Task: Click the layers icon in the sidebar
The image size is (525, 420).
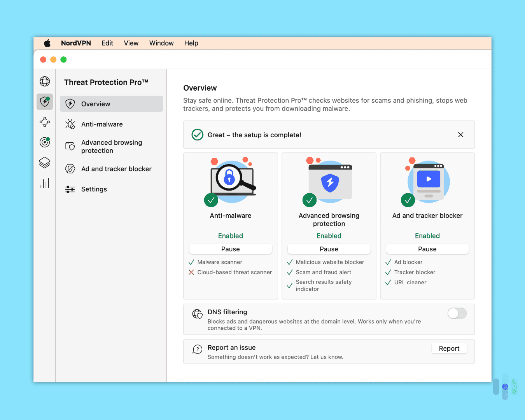Action: pos(44,163)
